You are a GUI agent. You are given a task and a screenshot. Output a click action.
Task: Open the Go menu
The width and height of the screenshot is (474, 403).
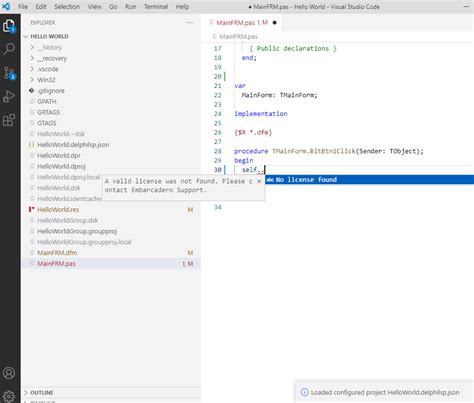click(113, 7)
